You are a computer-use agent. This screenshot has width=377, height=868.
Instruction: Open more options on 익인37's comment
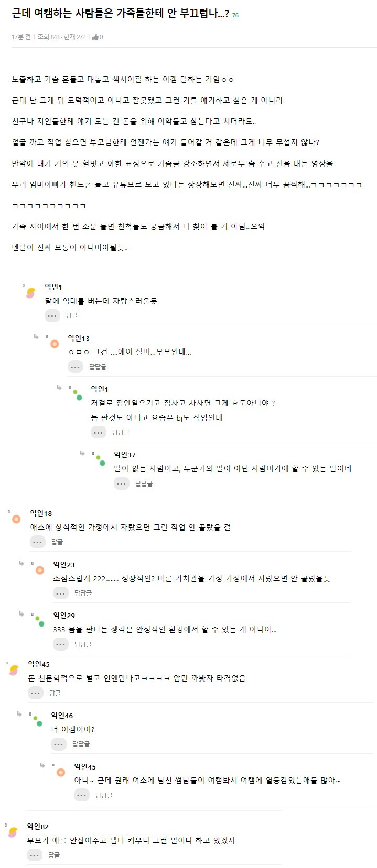[122, 484]
